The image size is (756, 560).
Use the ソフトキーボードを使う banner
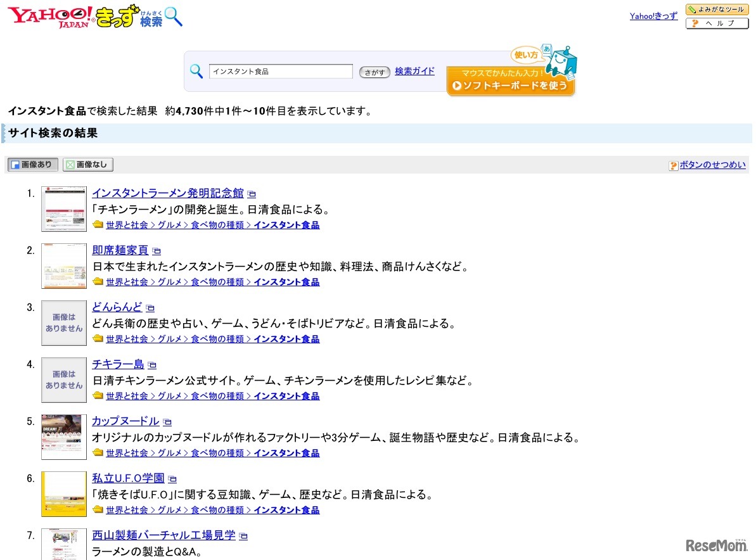pyautogui.click(x=511, y=82)
